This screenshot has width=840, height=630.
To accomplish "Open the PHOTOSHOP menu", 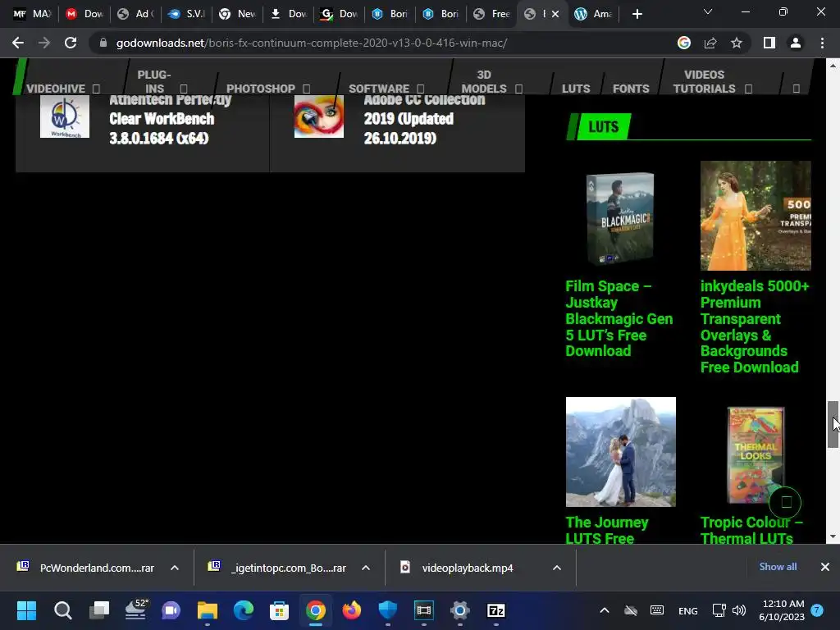I will click(x=268, y=89).
